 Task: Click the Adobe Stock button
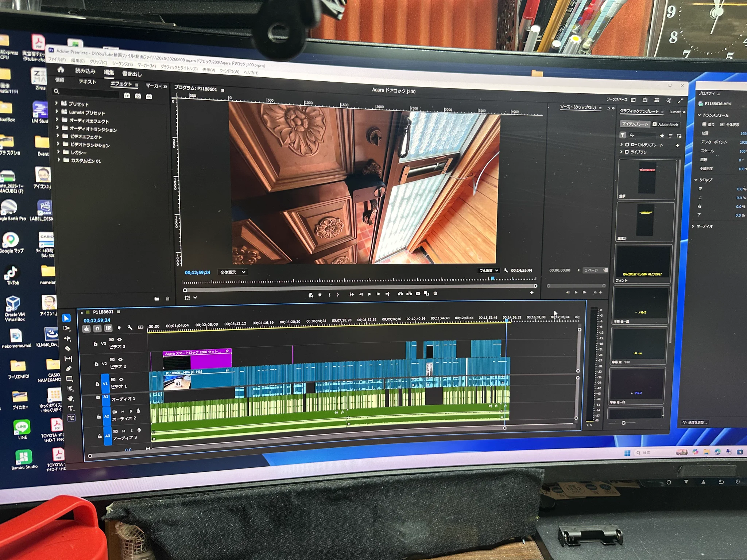[666, 125]
